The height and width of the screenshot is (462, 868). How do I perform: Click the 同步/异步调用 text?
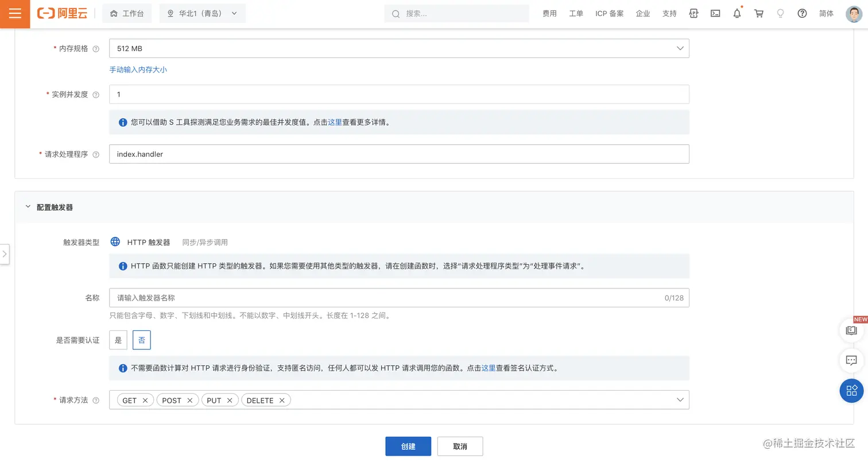[205, 242]
